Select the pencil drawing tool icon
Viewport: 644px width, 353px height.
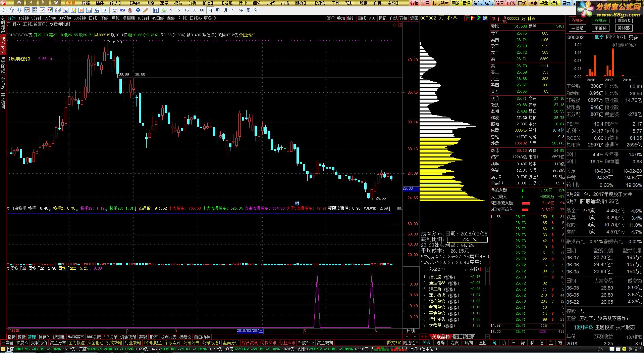tap(146, 10)
